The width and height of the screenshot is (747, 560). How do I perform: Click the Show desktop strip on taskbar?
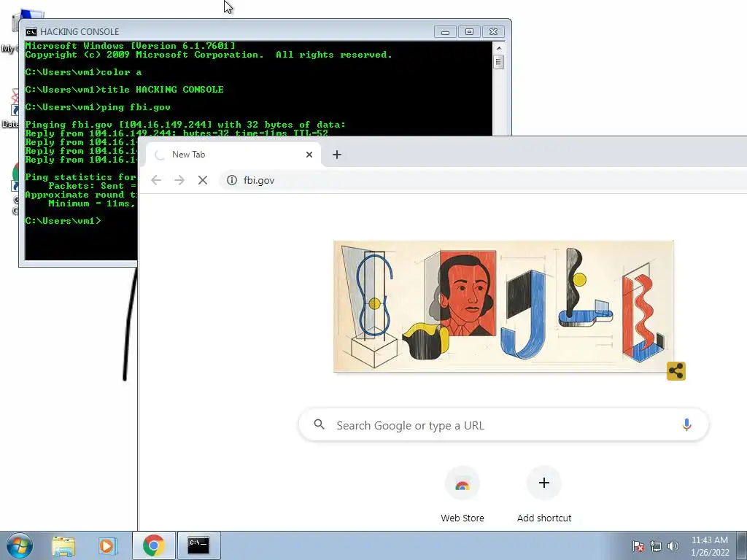coord(742,545)
